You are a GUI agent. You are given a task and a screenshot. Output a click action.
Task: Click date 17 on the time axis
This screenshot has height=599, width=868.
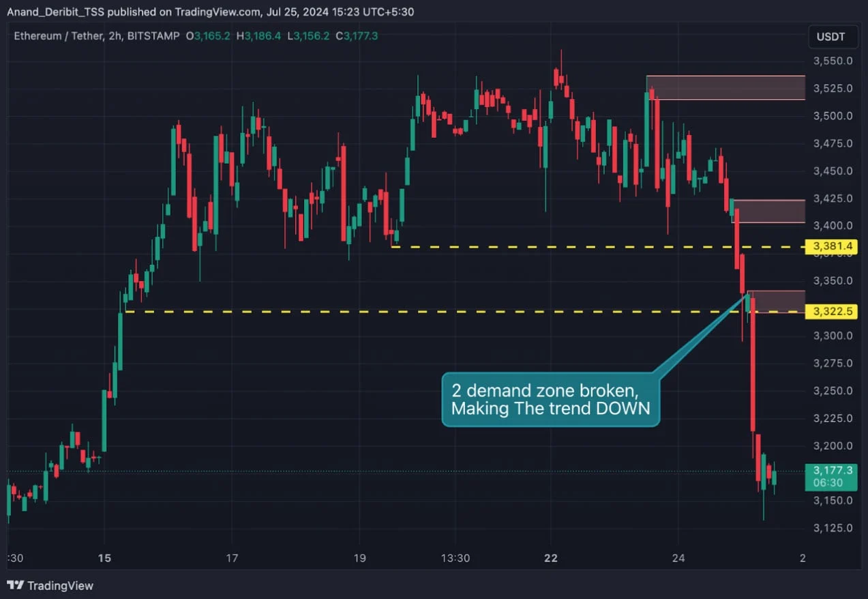(x=232, y=558)
